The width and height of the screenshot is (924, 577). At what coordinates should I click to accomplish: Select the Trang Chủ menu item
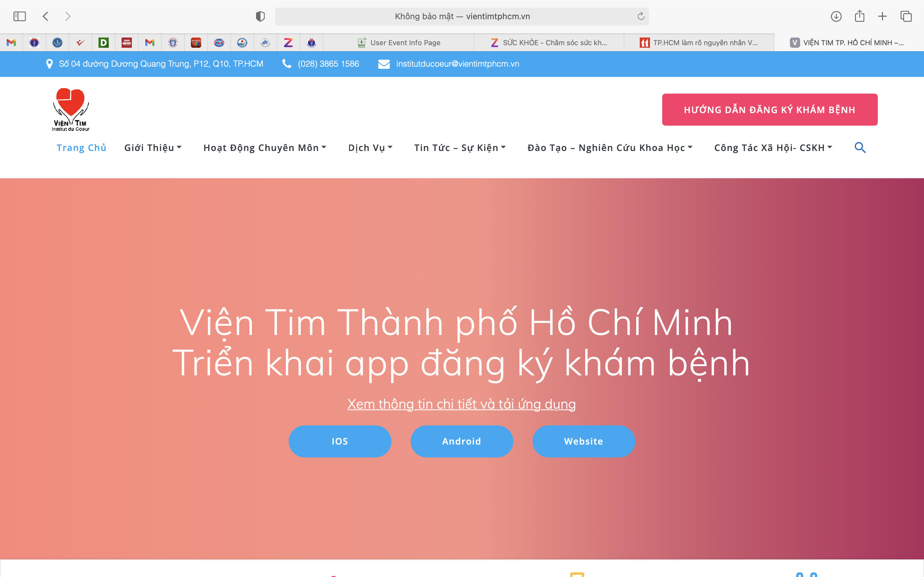[x=81, y=148]
